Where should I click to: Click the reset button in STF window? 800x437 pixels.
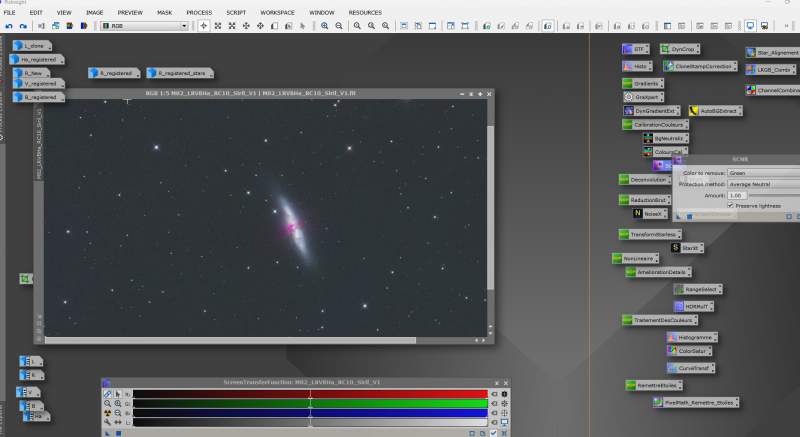click(x=504, y=433)
